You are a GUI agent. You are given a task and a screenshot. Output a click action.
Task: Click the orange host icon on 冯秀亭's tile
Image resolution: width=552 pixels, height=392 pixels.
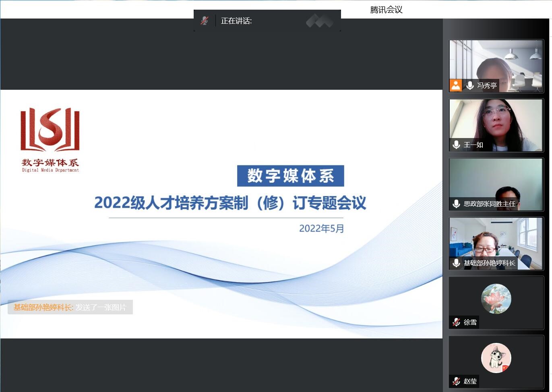pyautogui.click(x=455, y=85)
